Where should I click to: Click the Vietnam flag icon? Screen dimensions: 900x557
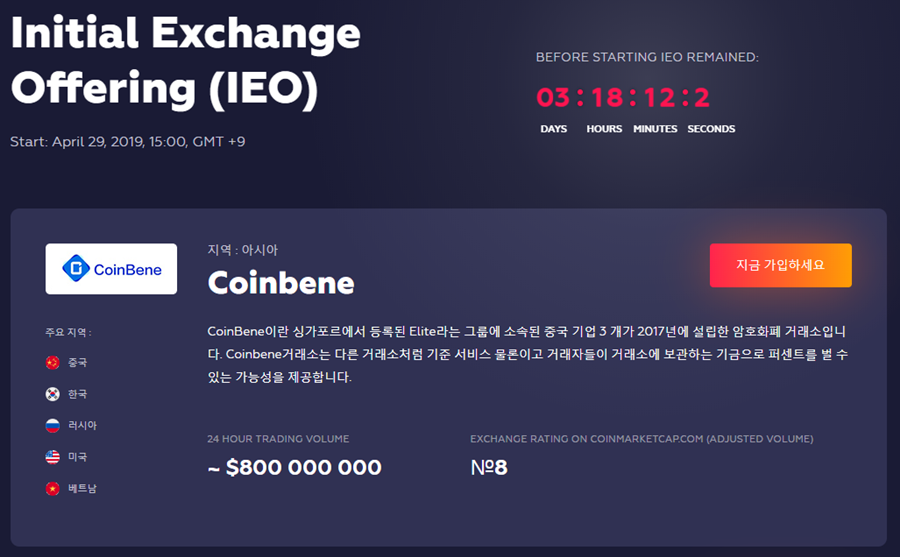coord(53,489)
